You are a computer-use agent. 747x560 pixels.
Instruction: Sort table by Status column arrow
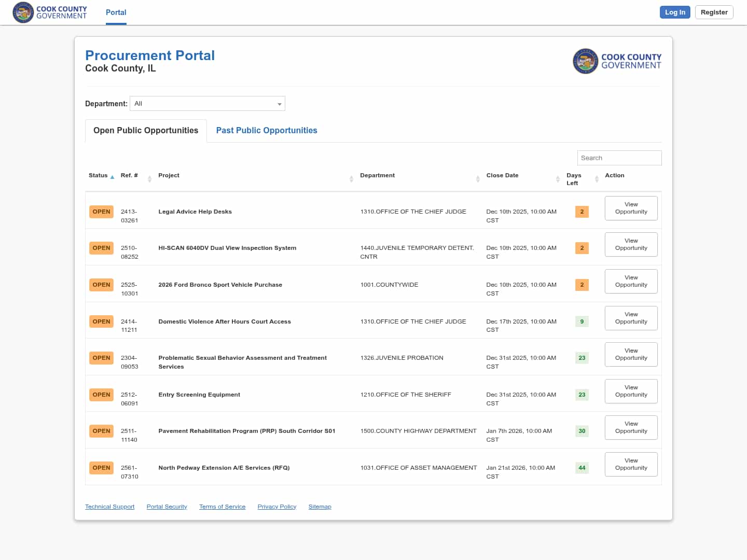pos(112,177)
